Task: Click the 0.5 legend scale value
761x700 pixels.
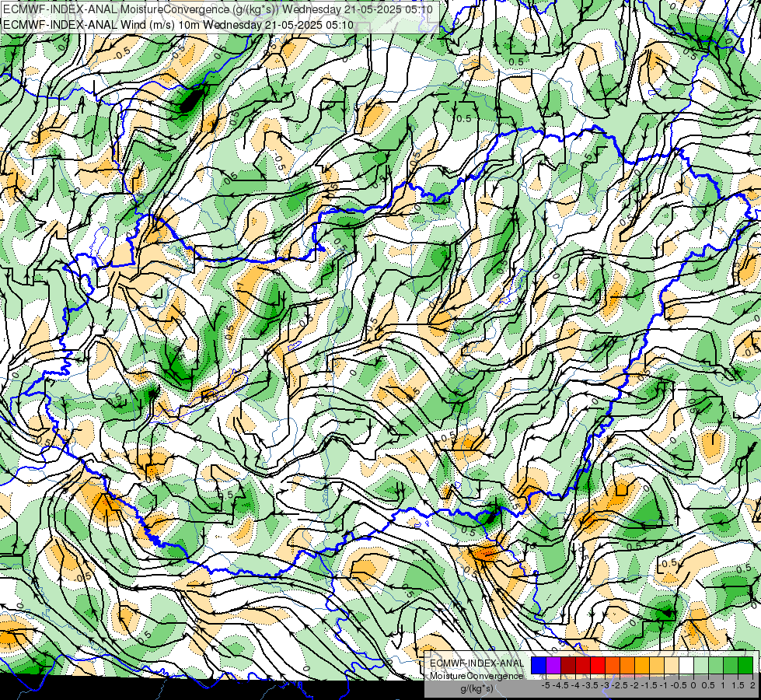Action: [708, 685]
